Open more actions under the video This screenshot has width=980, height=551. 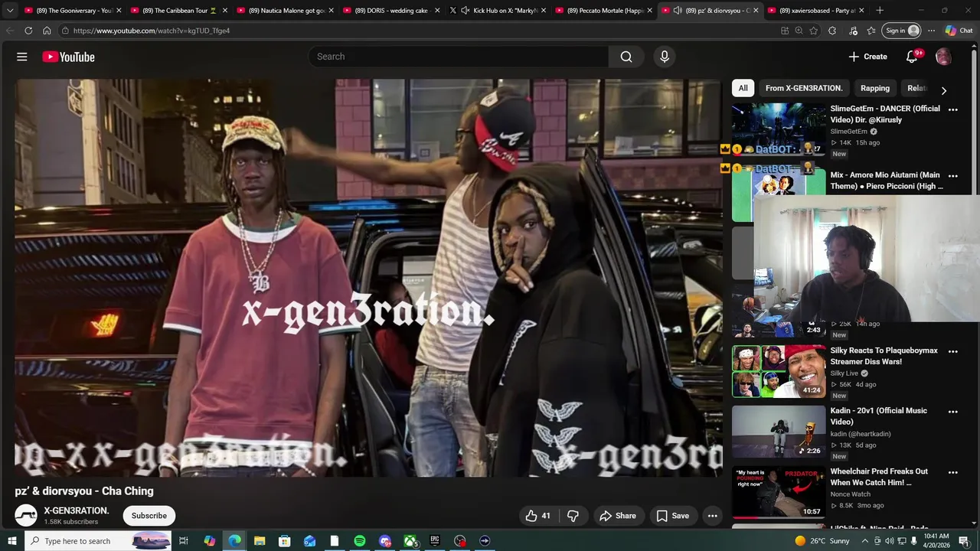click(713, 516)
